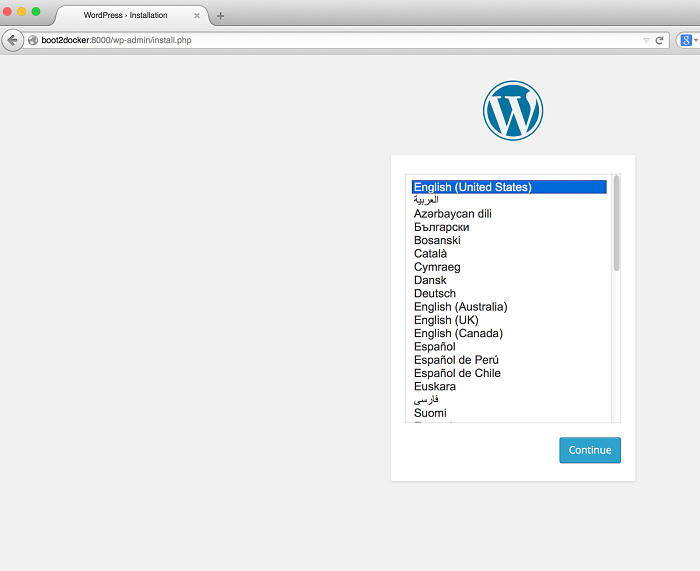Click the language list scrollbar thumb
This screenshot has width=700, height=571.
616,223
